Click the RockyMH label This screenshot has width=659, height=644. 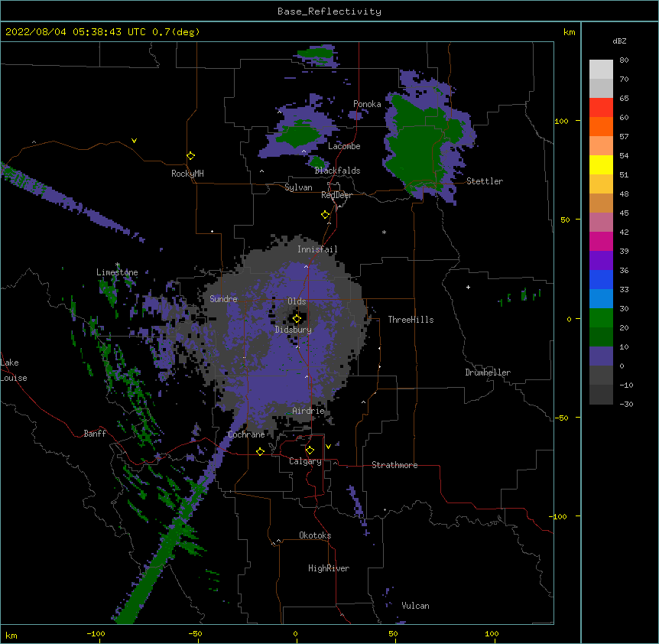click(x=187, y=174)
